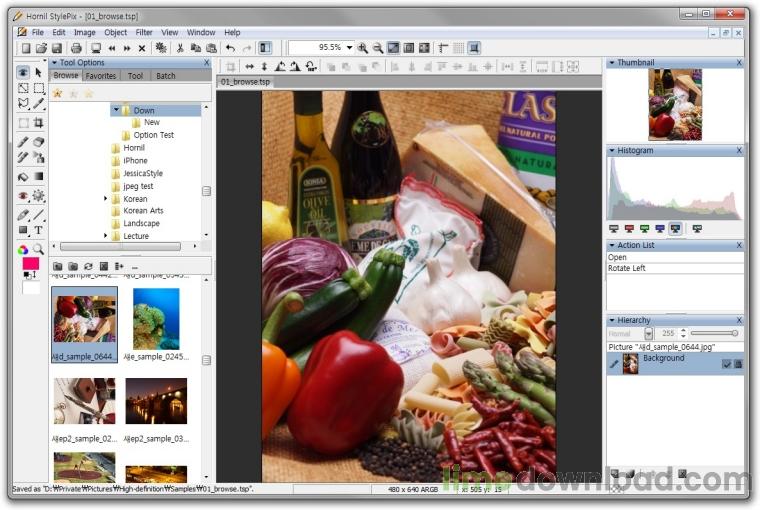The image size is (760, 510).
Task: Click the Save icon in the toolbar
Action: coord(57,48)
